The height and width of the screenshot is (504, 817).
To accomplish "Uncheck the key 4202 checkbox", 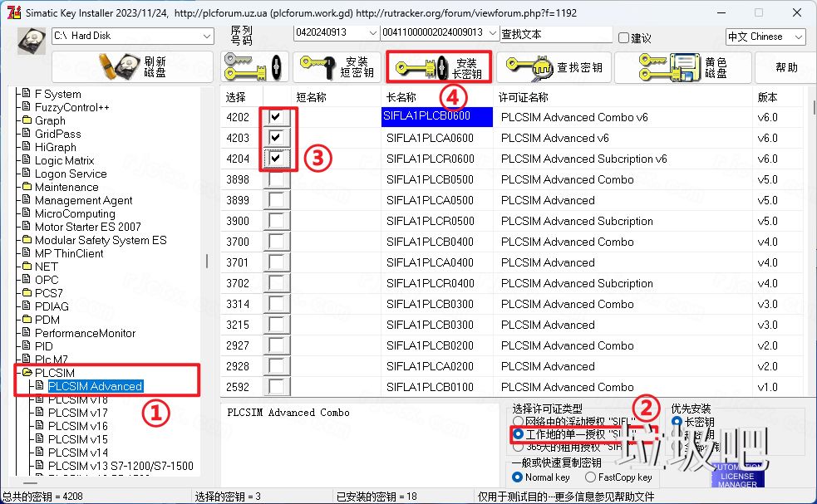I will tap(277, 117).
